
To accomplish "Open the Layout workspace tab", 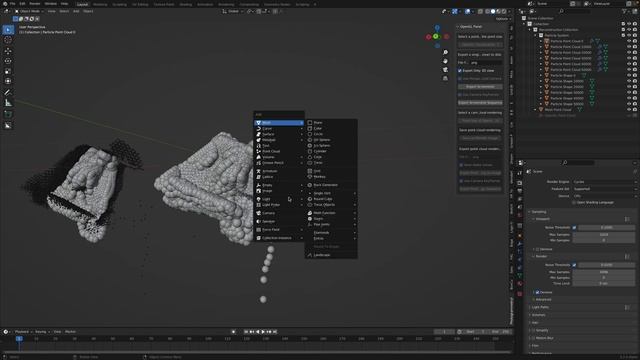I will [x=82, y=4].
